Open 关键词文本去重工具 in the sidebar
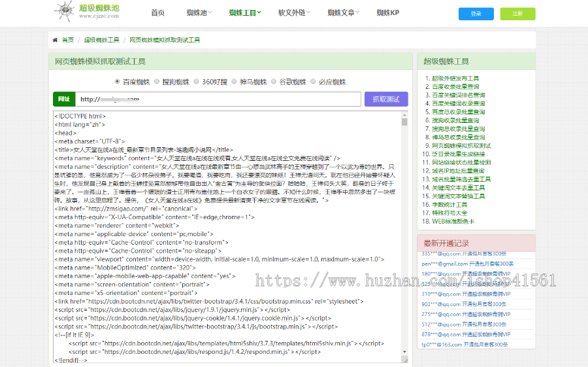Screen dimensions: 588x367 coord(458,188)
